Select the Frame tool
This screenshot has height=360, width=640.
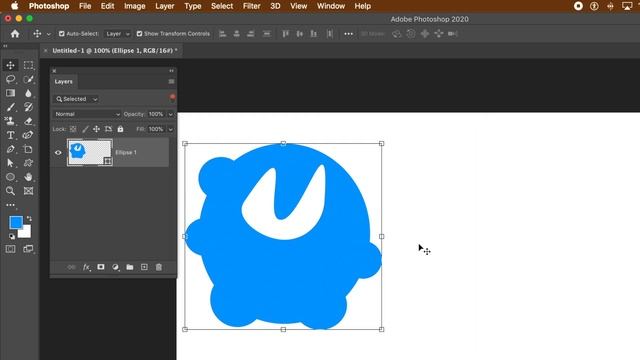(x=28, y=191)
